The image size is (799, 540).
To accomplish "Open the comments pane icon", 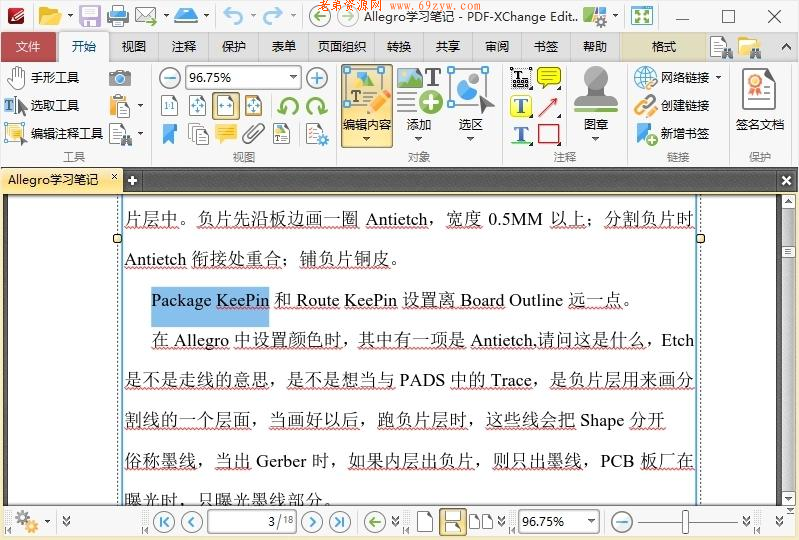I will click(x=226, y=133).
